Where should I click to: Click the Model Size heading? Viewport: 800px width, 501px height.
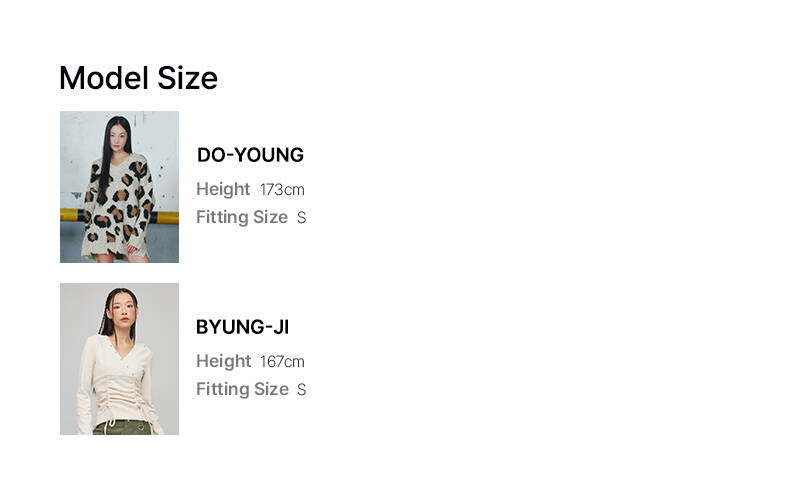click(x=138, y=78)
